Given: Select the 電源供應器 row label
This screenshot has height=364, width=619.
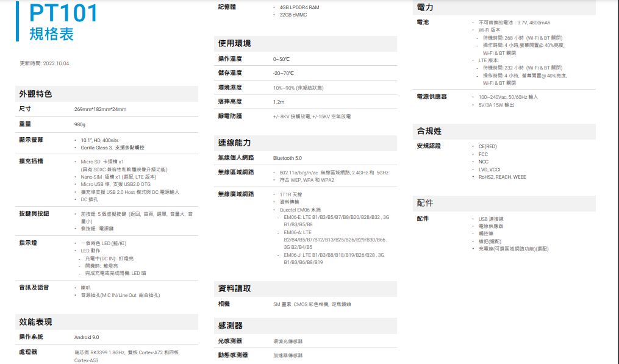Looking at the screenshot, I should point(432,97).
